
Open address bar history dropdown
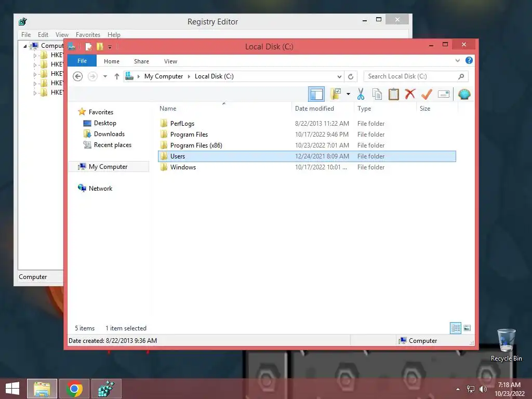pyautogui.click(x=339, y=77)
